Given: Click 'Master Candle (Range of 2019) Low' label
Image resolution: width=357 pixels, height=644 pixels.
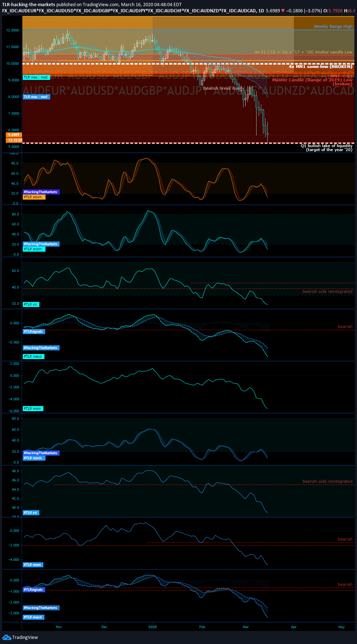Looking at the screenshot, I should pyautogui.click(x=312, y=80).
